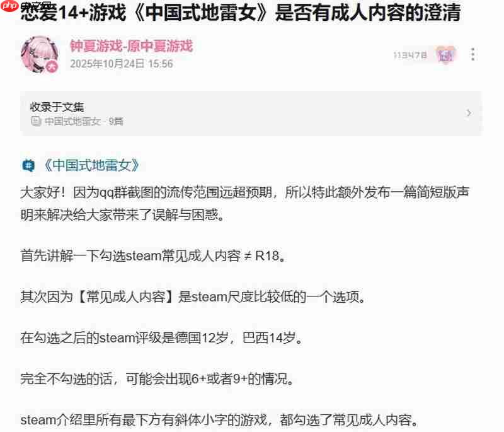
Task: Click the line about 常见成人内容 ≠ R18
Action: tap(153, 256)
